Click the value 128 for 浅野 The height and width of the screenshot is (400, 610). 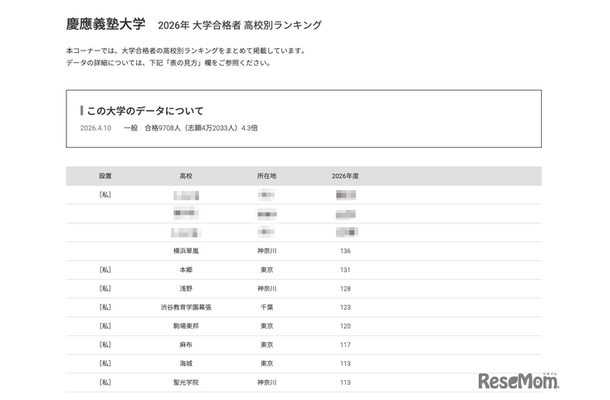tap(345, 288)
